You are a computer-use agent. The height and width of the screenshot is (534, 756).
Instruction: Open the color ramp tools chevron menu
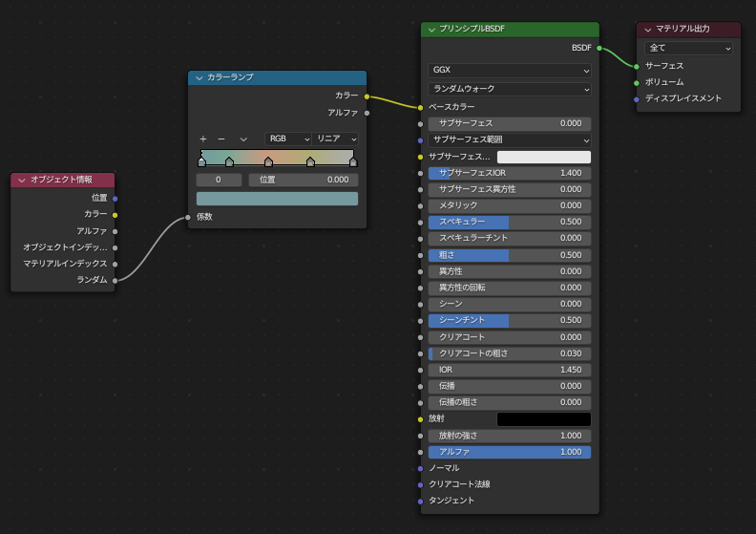pyautogui.click(x=243, y=139)
